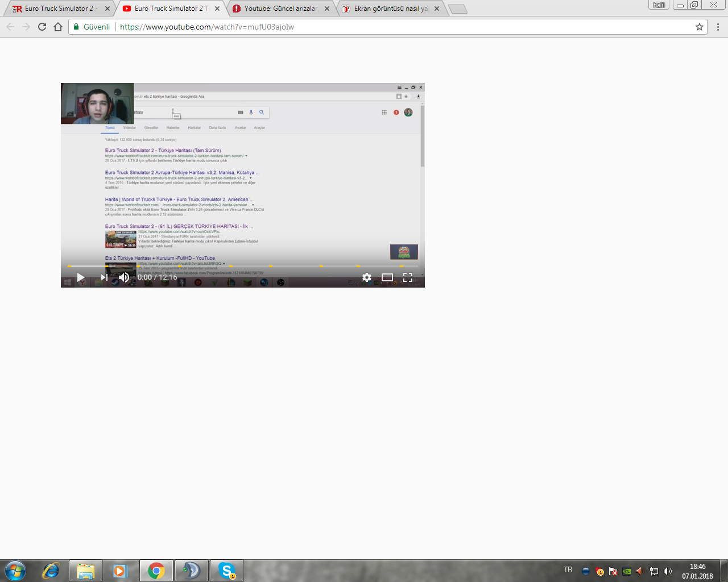Click the 0:00 / 12:16 time display

(x=157, y=277)
